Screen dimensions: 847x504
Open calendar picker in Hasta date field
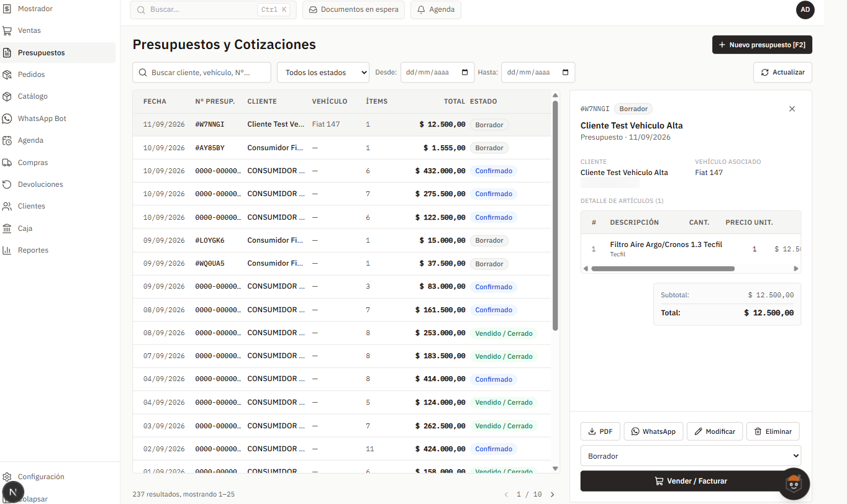click(x=566, y=72)
